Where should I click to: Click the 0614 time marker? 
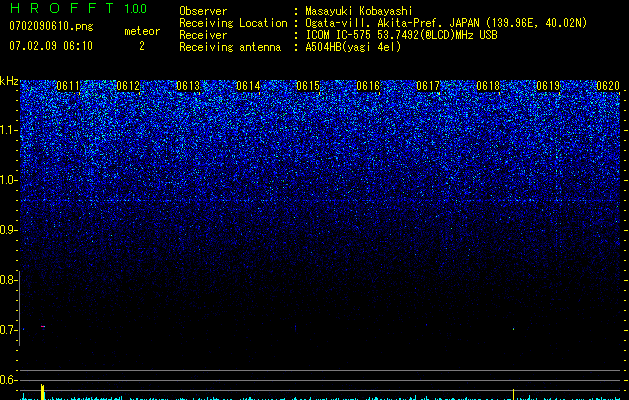248,86
